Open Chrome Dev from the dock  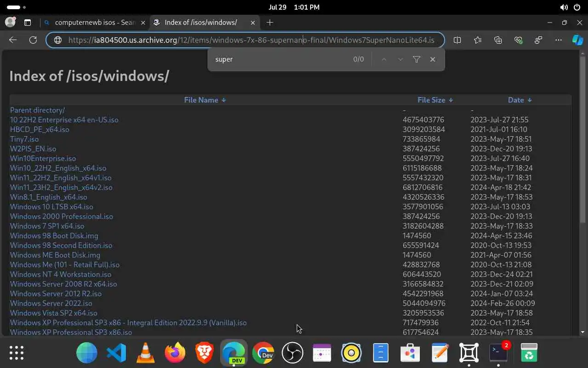263,353
